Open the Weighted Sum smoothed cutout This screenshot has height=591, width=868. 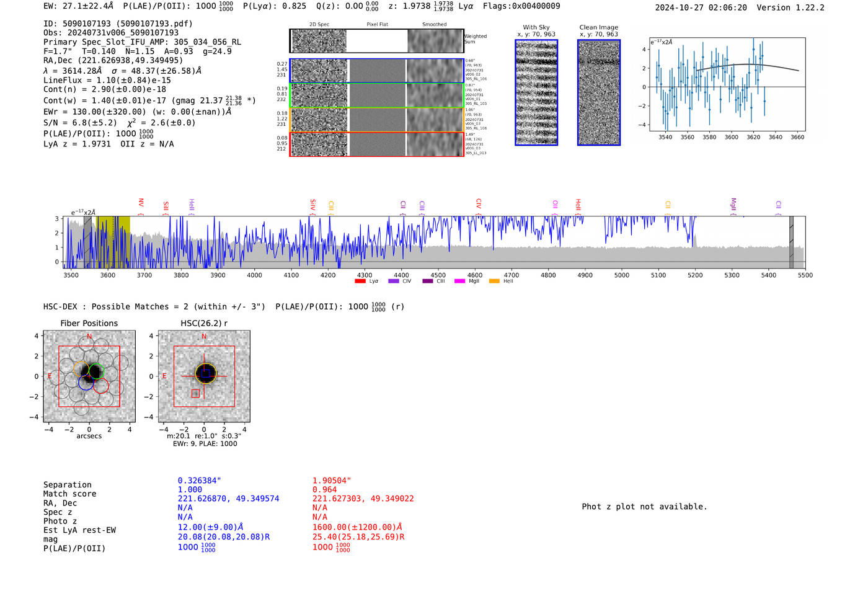pyautogui.click(x=435, y=41)
